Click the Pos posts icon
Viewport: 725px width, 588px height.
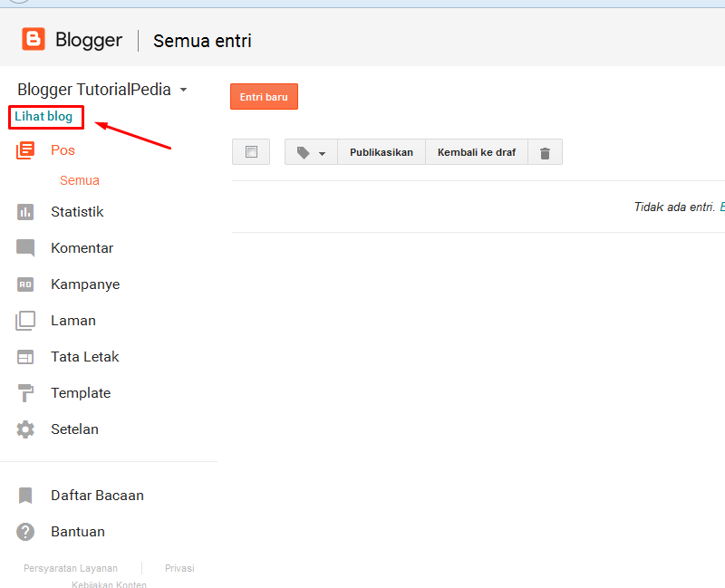coord(25,150)
